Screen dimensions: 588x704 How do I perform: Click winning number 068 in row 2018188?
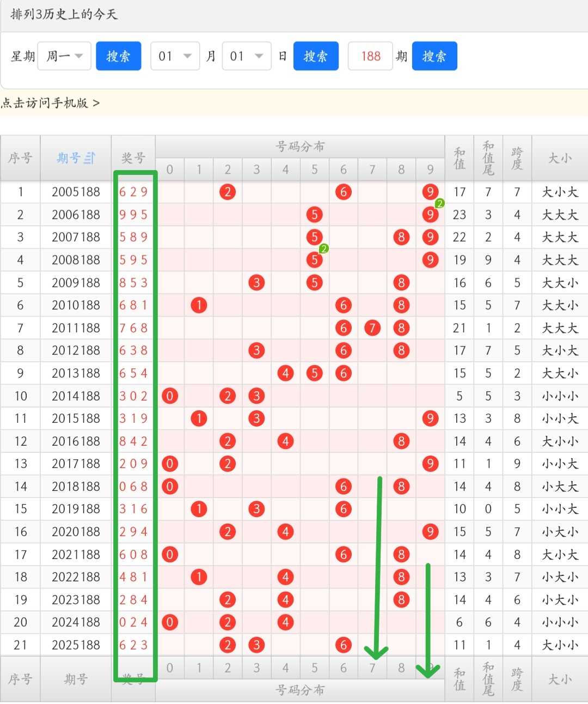coord(133,487)
